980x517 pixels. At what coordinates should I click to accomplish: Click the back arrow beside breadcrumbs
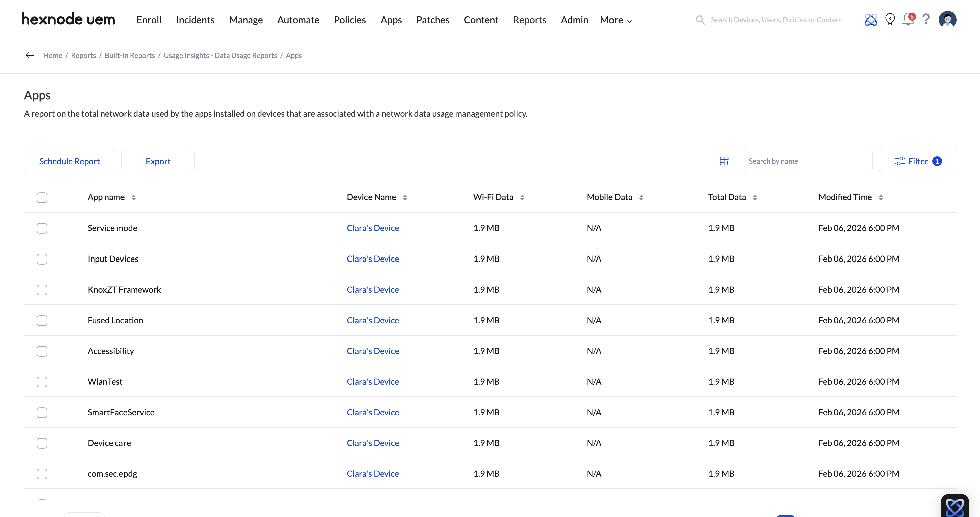tap(30, 55)
